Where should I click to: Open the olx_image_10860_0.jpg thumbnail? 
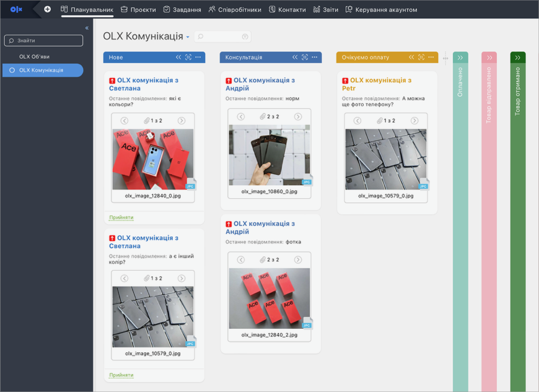pyautogui.click(x=269, y=155)
